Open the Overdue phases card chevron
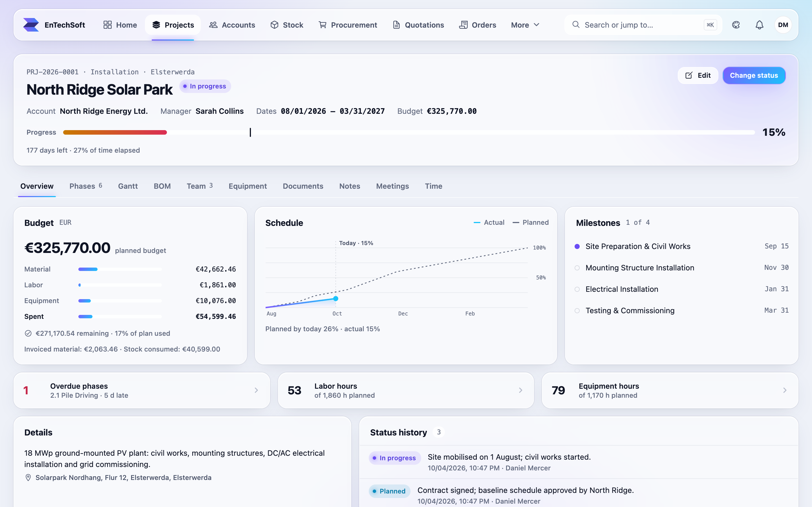The height and width of the screenshot is (507, 812). click(256, 390)
